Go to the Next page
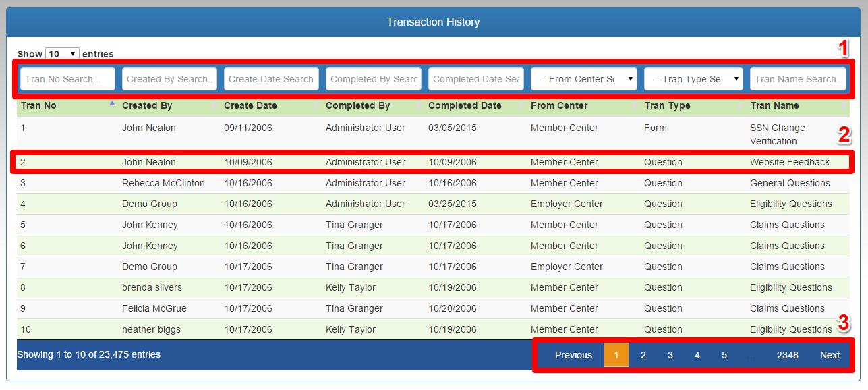Viewport: 868px width, 390px height. 830,355
